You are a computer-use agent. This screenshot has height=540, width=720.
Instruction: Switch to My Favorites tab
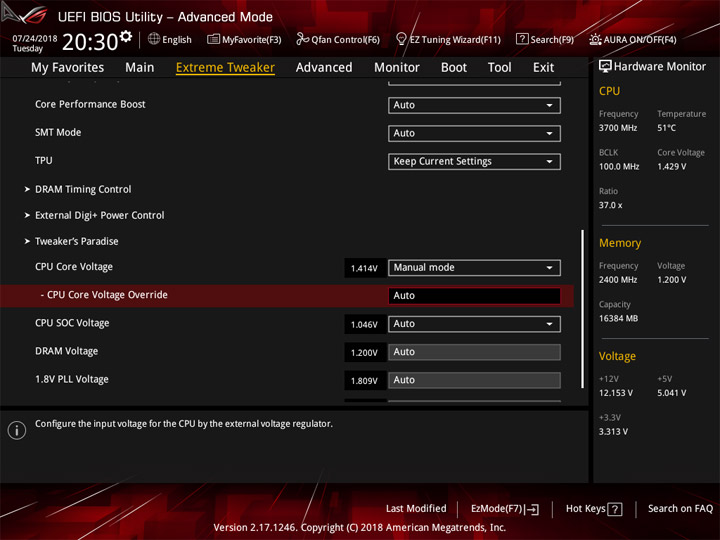click(x=68, y=68)
